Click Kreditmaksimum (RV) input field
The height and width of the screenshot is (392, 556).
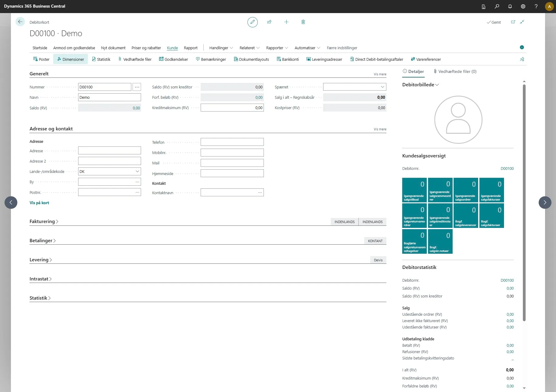coord(232,108)
